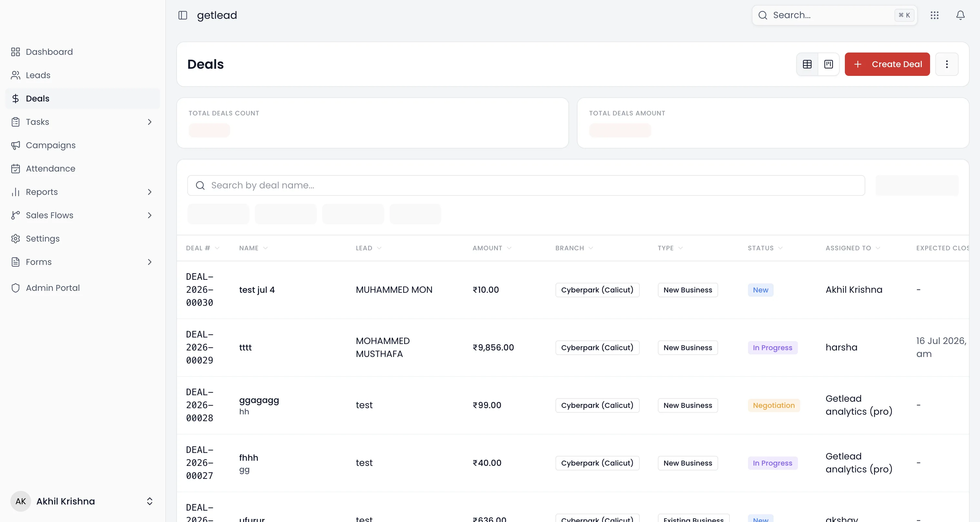
Task: Click the Dashboard grid icon
Action: [15, 52]
